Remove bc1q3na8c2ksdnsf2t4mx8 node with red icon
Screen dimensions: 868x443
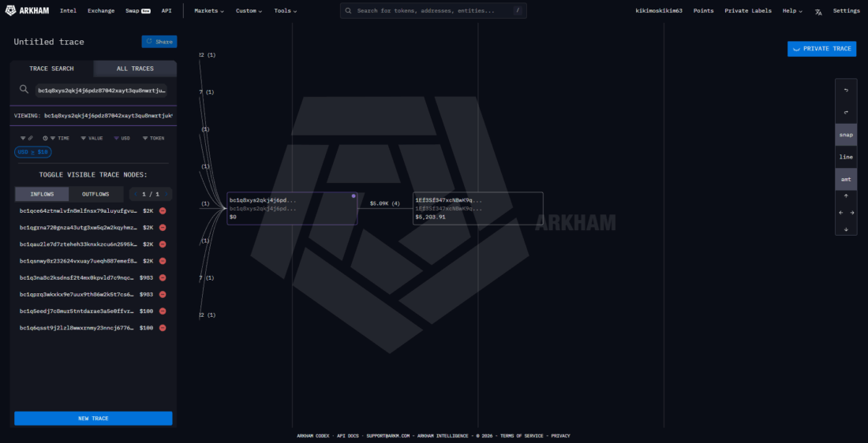pyautogui.click(x=163, y=277)
